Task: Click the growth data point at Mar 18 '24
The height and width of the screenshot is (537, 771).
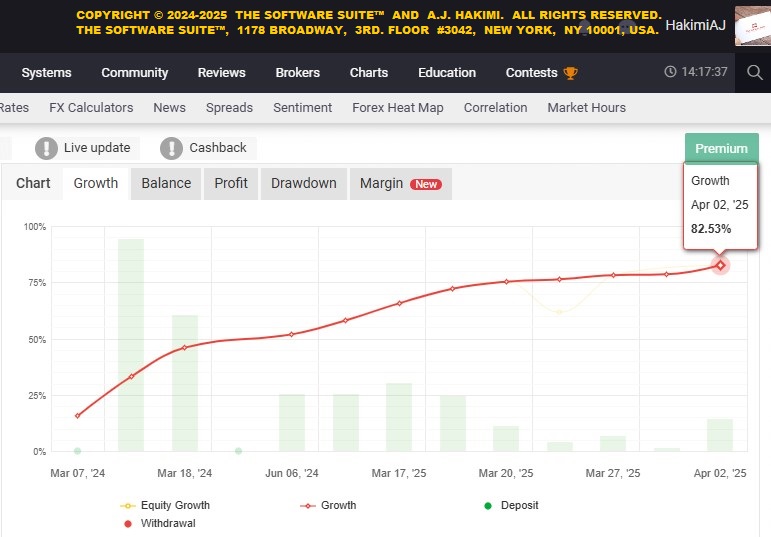Action: (184, 348)
